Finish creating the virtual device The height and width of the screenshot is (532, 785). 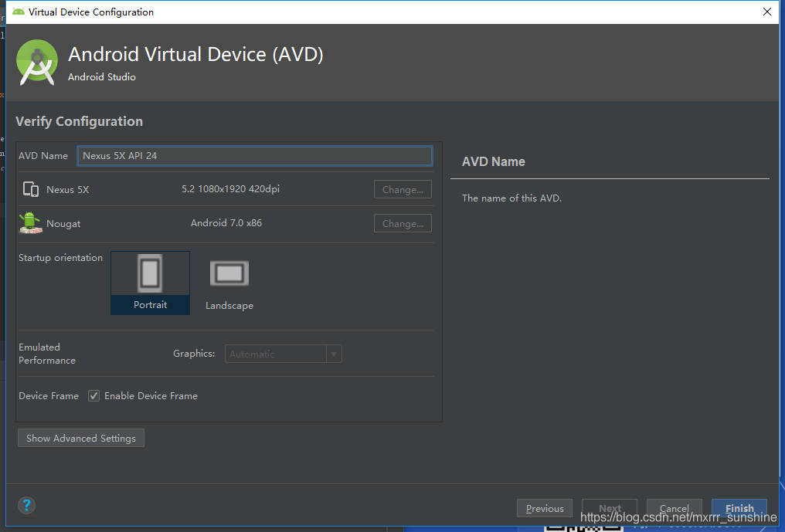tap(739, 509)
